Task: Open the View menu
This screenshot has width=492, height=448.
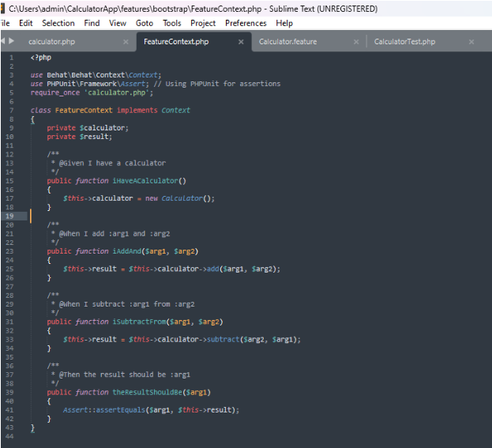Action: coord(118,24)
